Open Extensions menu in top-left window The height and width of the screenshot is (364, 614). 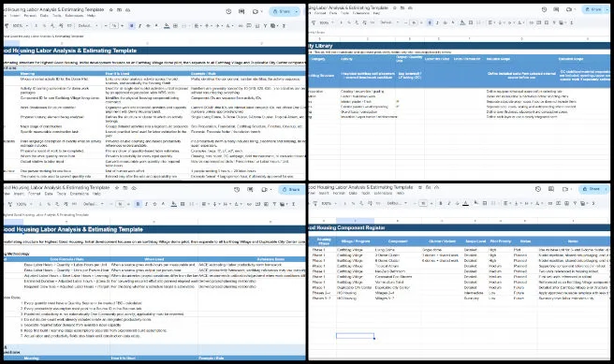pos(74,16)
